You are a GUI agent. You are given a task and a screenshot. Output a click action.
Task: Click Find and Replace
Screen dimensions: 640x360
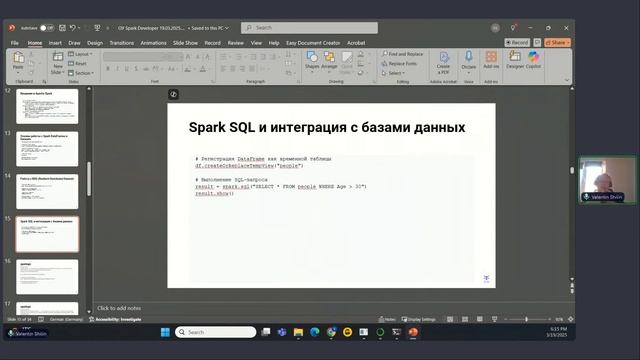(x=402, y=54)
